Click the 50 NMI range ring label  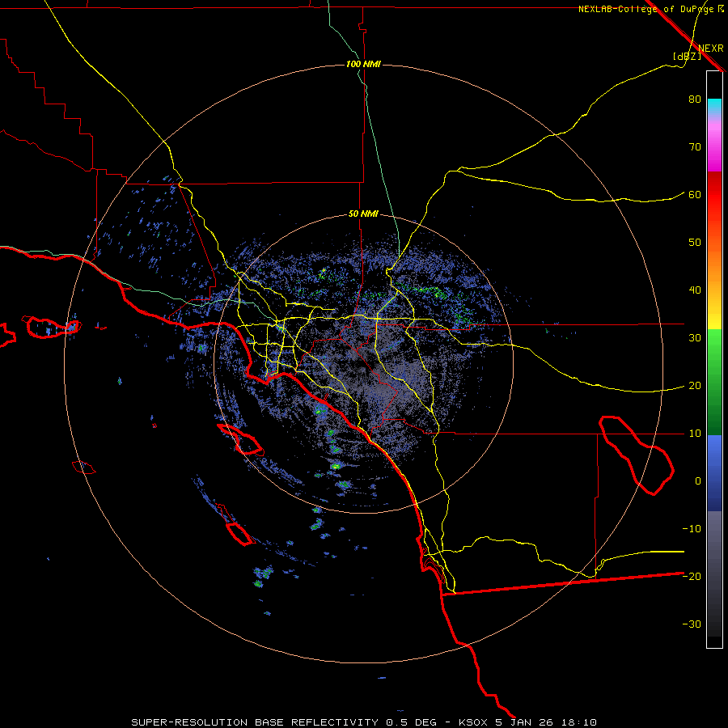point(363,214)
